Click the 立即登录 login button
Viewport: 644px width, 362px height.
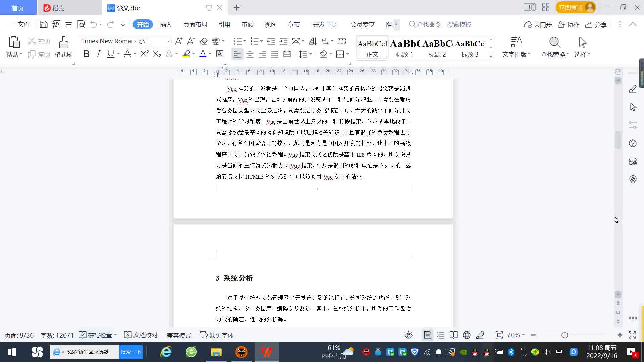point(570,7)
